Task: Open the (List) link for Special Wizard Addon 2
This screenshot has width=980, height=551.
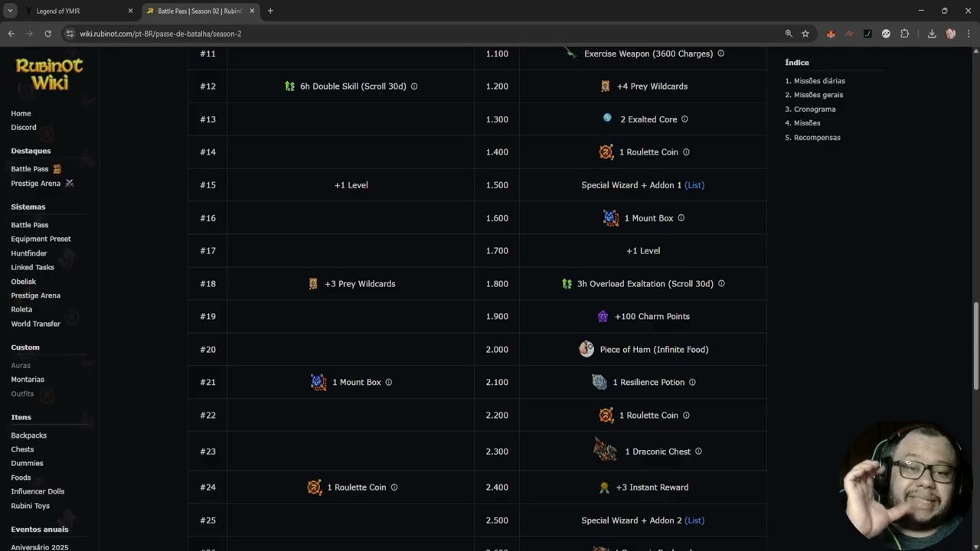Action: [694, 520]
